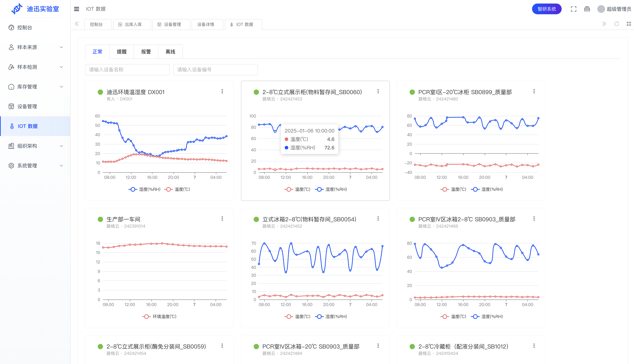Open more menu for PCR室IV区冰箱-20℃ SB0903 card
This screenshot has height=364, width=634.
[378, 346]
